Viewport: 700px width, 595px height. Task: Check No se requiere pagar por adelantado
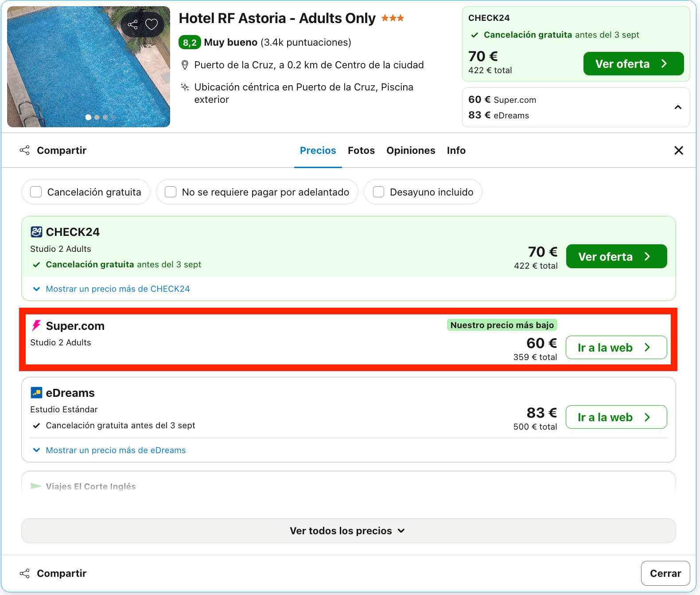[x=171, y=192]
